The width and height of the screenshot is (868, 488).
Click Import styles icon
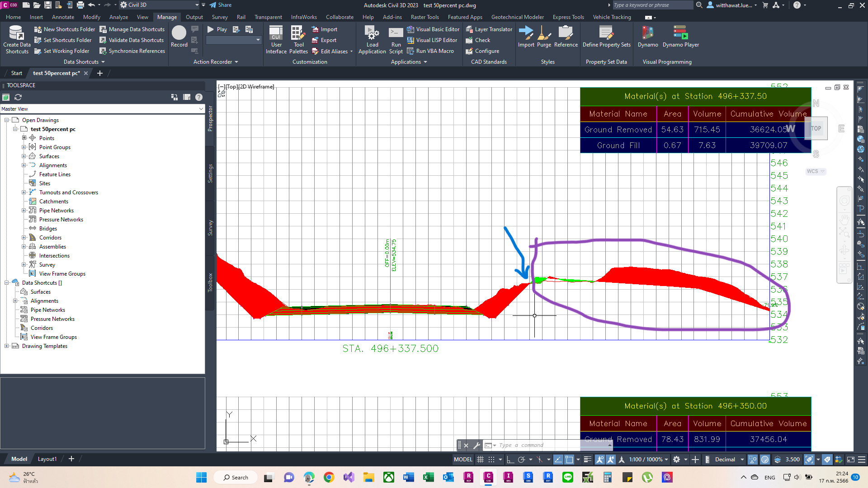526,37
